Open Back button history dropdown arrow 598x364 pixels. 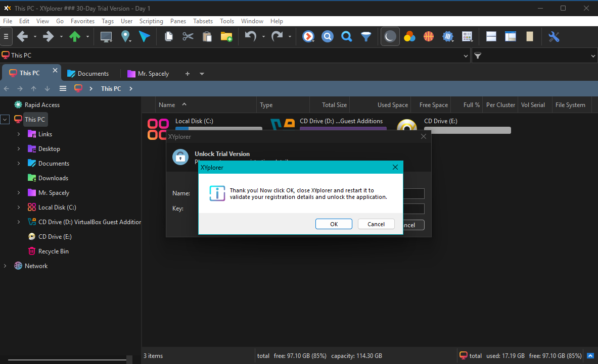tap(35, 37)
